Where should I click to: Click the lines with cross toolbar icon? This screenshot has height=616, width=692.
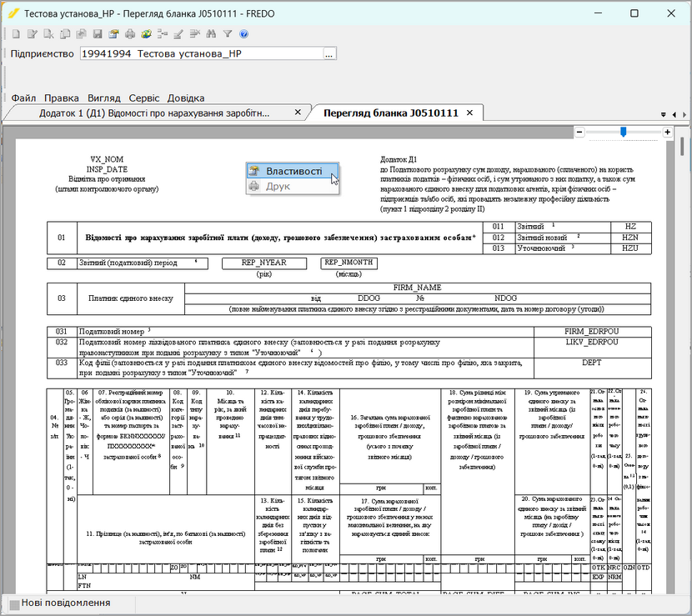point(194,34)
